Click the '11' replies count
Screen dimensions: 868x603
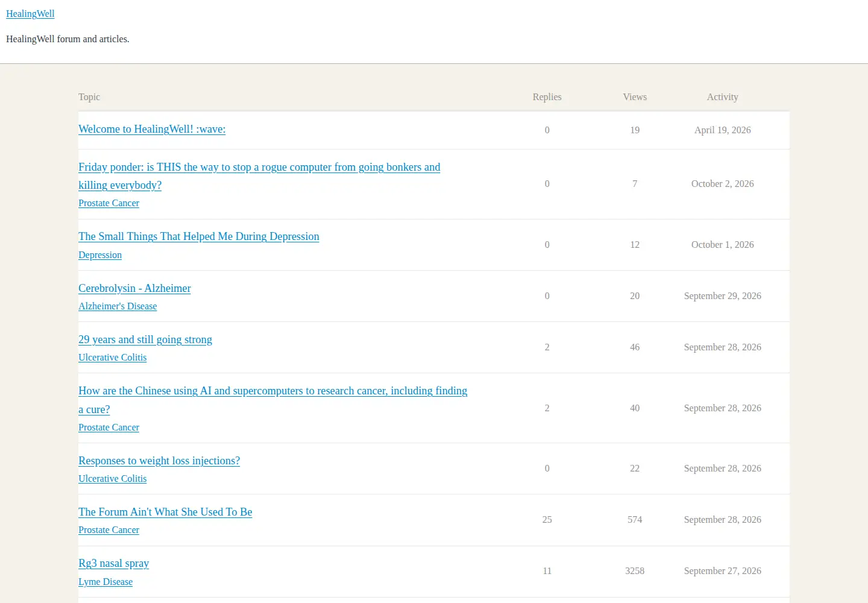[x=547, y=571]
